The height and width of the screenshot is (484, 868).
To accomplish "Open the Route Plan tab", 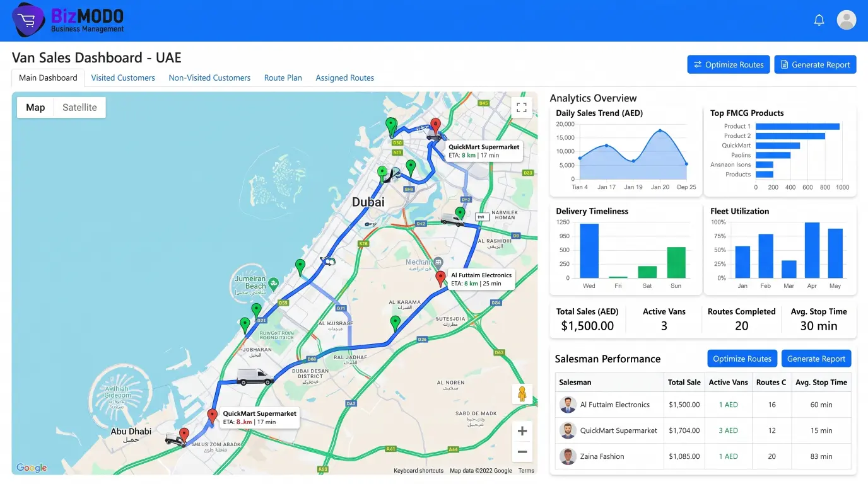I will tap(283, 78).
